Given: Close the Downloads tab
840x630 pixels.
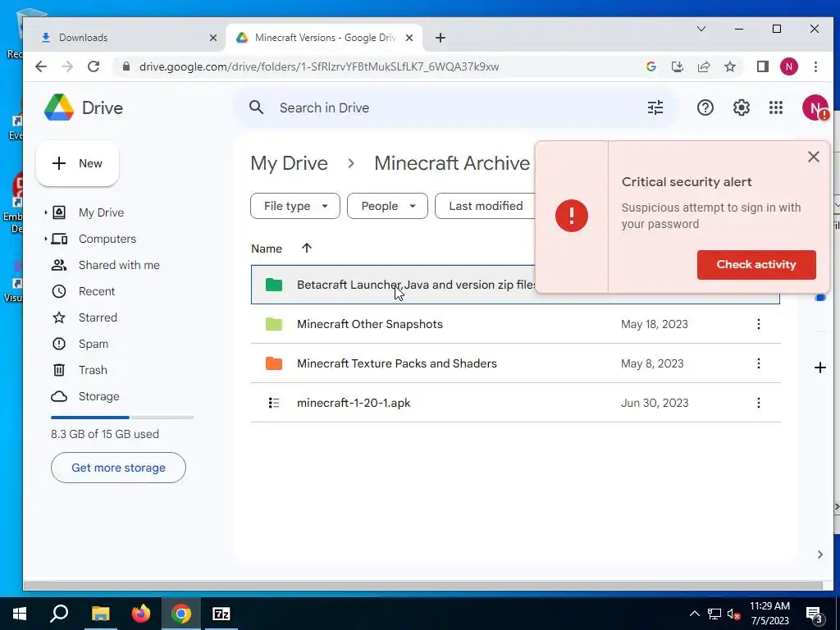Looking at the screenshot, I should (213, 38).
